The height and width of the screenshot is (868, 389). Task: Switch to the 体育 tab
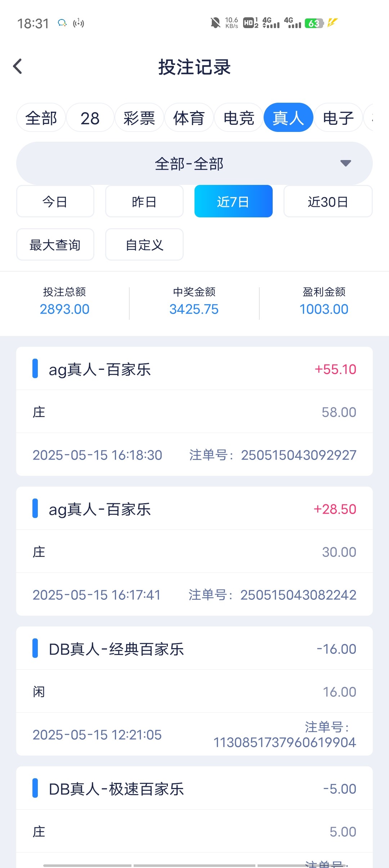(189, 118)
